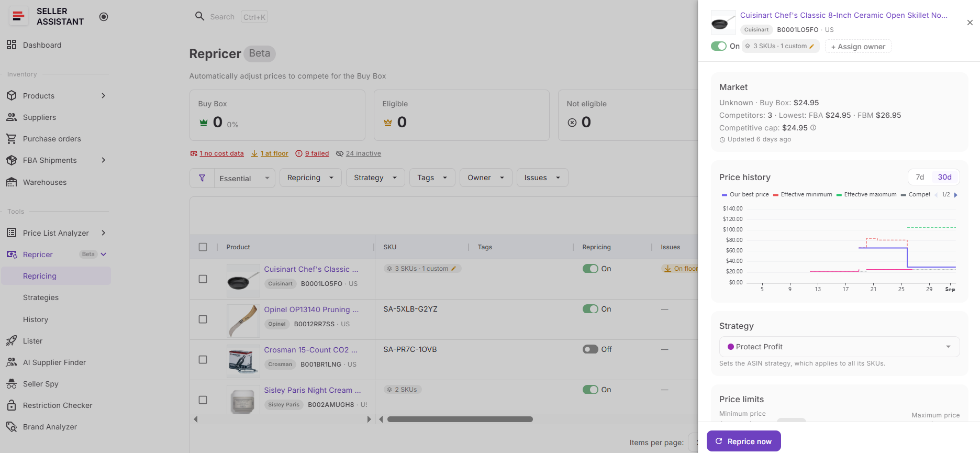Screen dimensions: 980x453
Task: Open the Tags filter dropdown
Action: (x=432, y=178)
